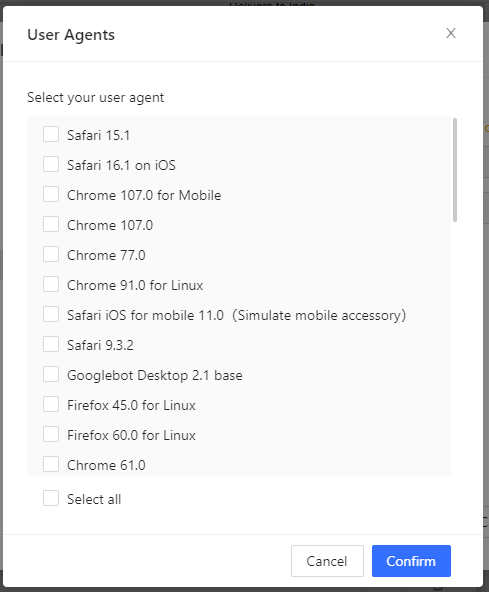Select Chrome 107.0 for Mobile

(51, 194)
